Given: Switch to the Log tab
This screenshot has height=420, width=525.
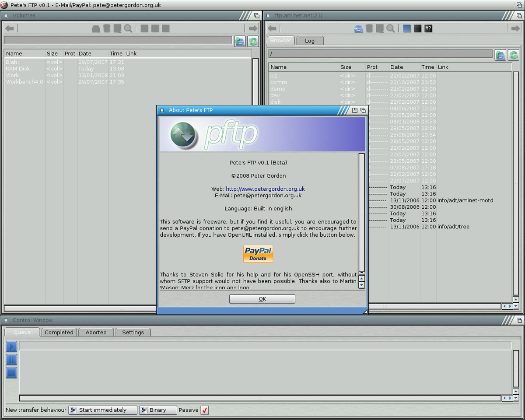Looking at the screenshot, I should click(310, 41).
